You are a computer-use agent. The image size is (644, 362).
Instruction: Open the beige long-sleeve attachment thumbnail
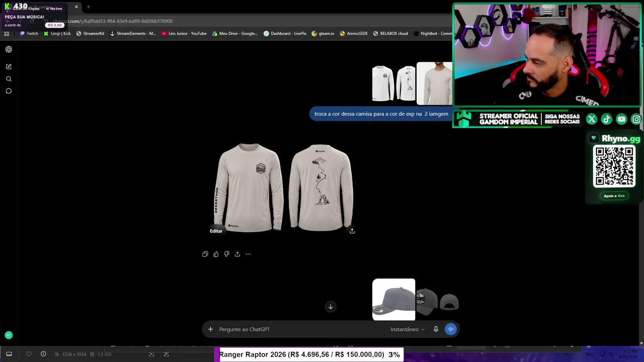[x=435, y=83]
